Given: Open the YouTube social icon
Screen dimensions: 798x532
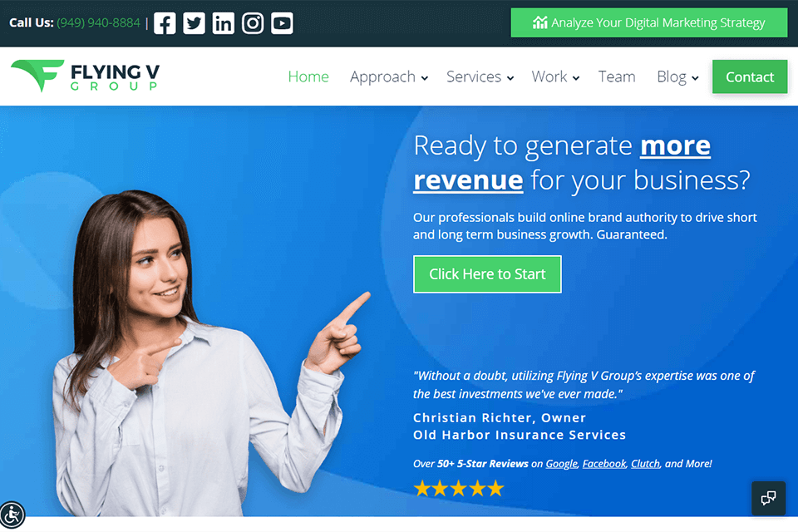Looking at the screenshot, I should [282, 23].
